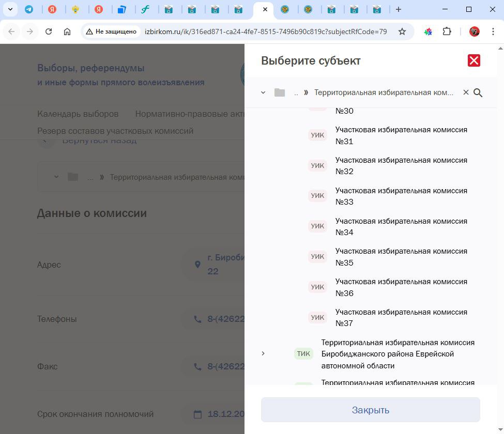Expand TIK of Birobidzhansky district

263,353
